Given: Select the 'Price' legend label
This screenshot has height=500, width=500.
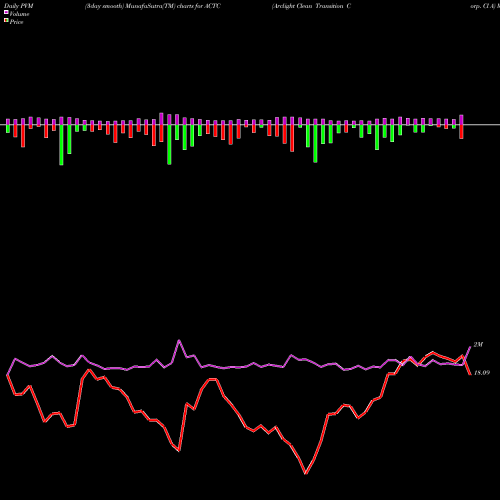Looking at the screenshot, I should pyautogui.click(x=16, y=22).
